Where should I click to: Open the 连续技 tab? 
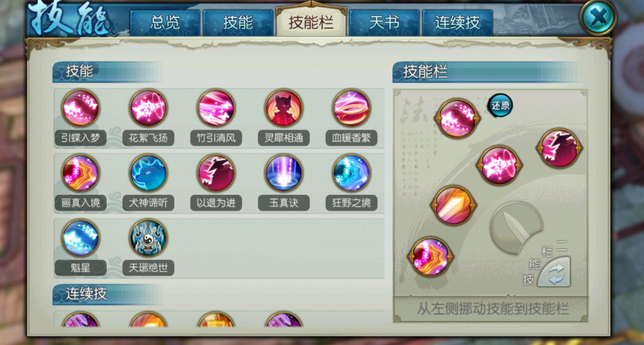pos(457,22)
